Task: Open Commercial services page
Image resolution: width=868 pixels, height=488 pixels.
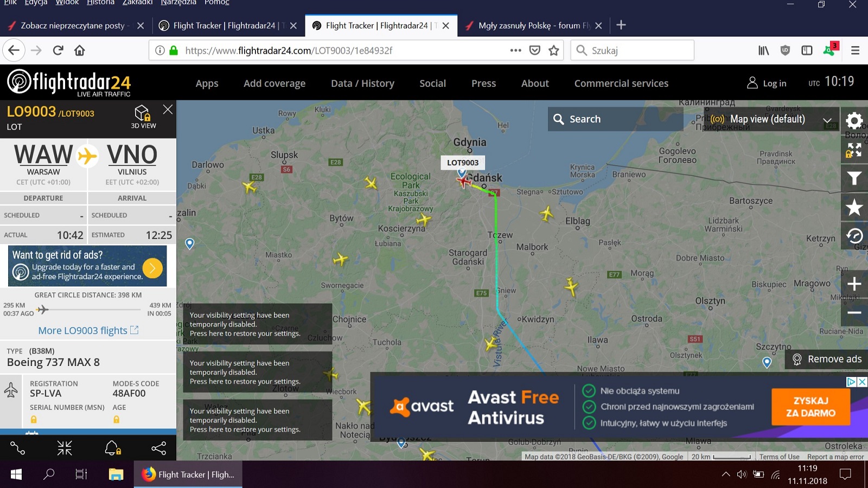Action: [621, 84]
